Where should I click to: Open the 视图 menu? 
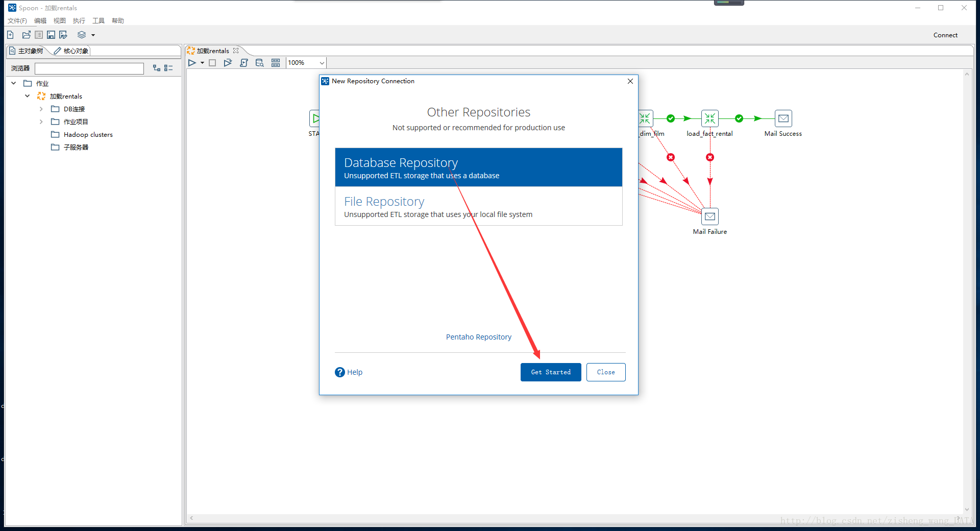60,20
